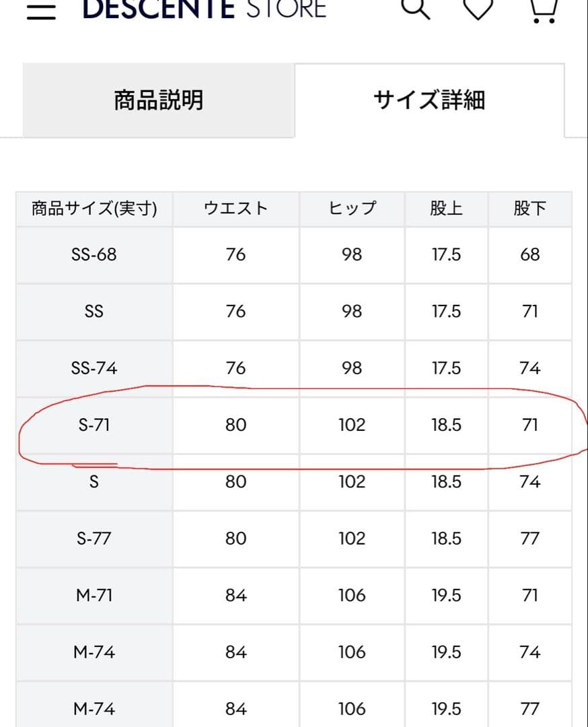Click the waist value in the S-71 row

(x=236, y=425)
